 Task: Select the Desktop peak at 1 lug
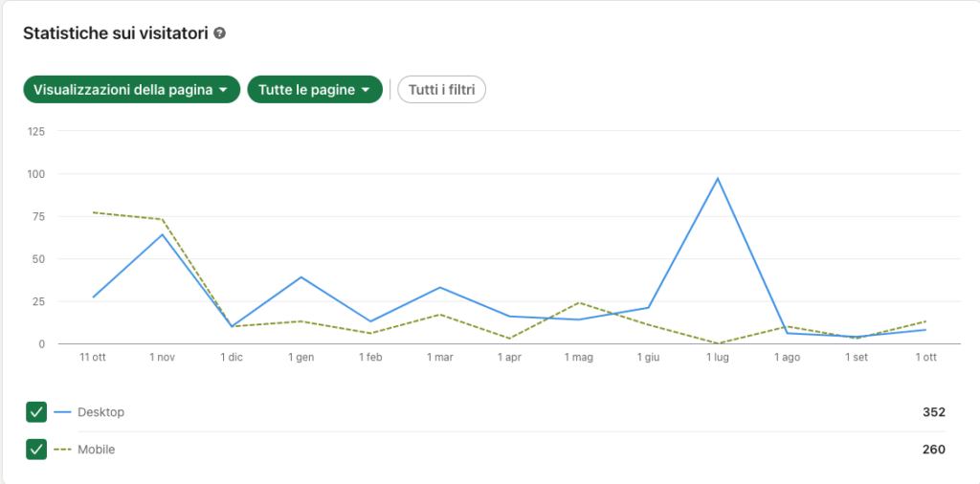point(718,178)
